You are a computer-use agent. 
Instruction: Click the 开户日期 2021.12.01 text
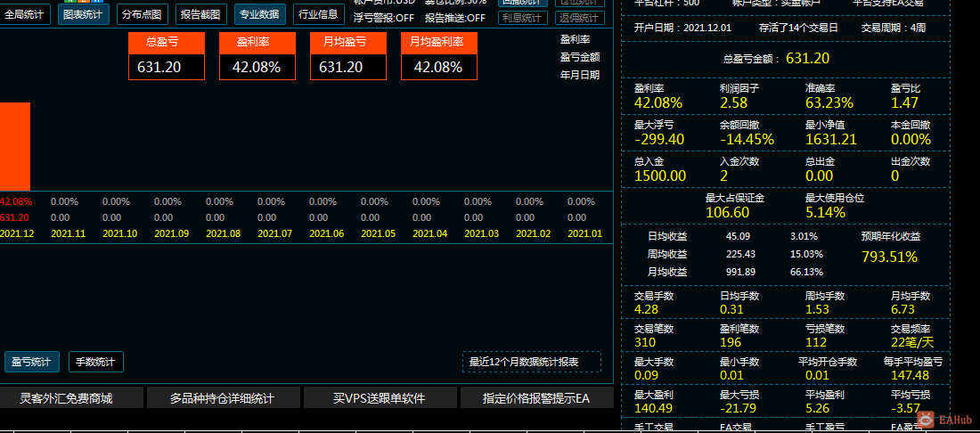point(682,28)
